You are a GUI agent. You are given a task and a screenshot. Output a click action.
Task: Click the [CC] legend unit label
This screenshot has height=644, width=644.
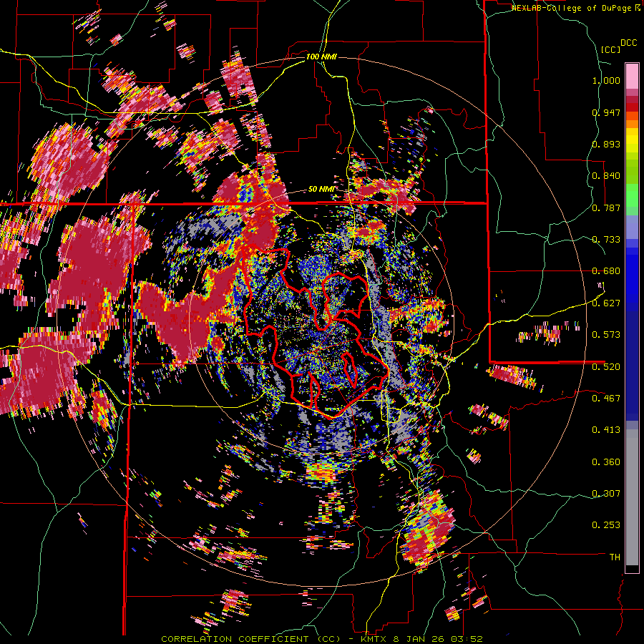[610, 49]
